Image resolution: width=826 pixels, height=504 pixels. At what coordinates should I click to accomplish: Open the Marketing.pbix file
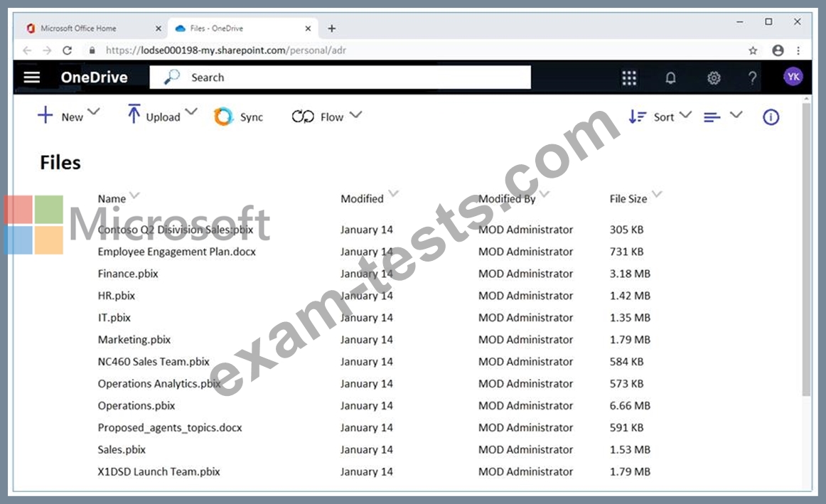[134, 340]
